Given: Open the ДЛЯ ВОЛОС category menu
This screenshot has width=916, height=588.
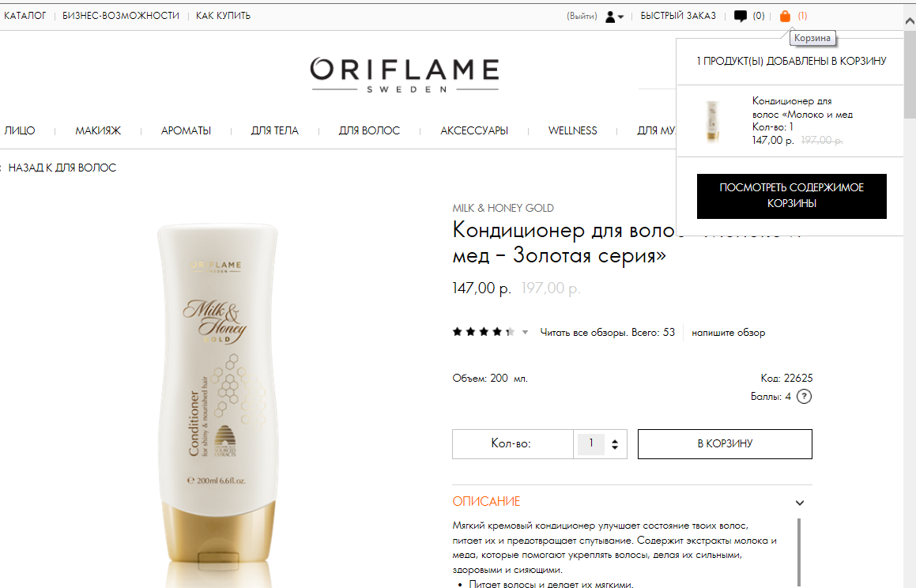Looking at the screenshot, I should tap(369, 130).
